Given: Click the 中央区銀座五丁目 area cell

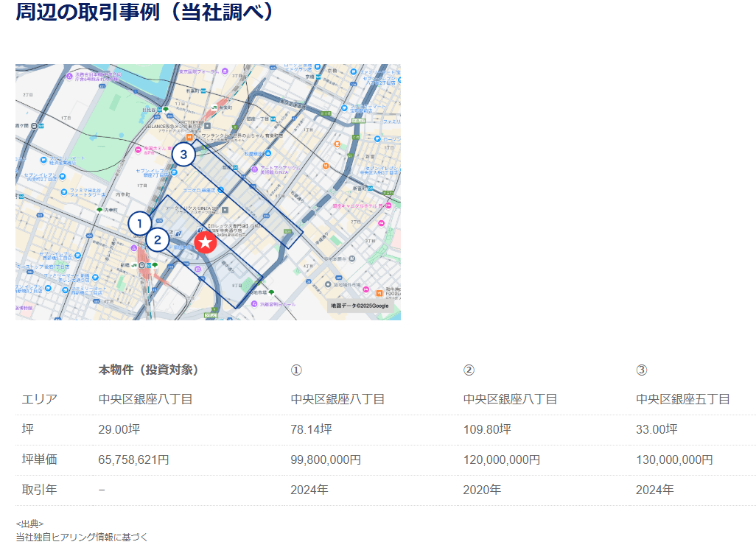Looking at the screenshot, I should point(682,399).
